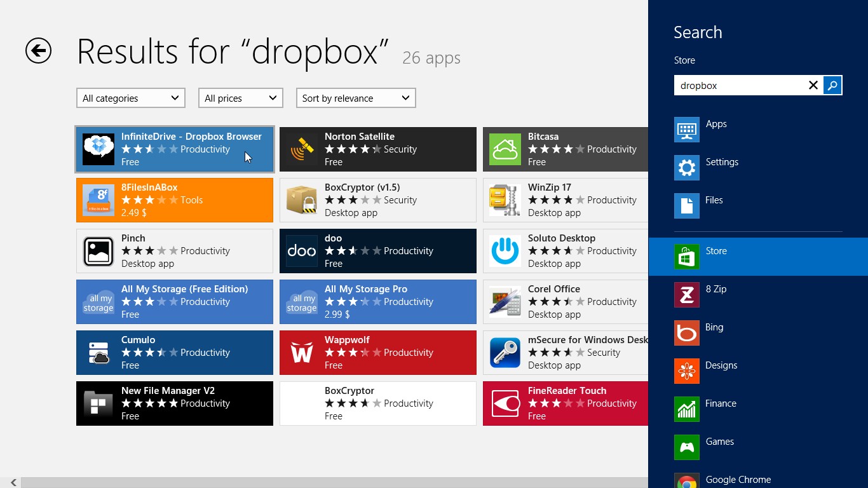Viewport: 868px width, 488px height.
Task: Search within the Bing app
Action: 758,333
